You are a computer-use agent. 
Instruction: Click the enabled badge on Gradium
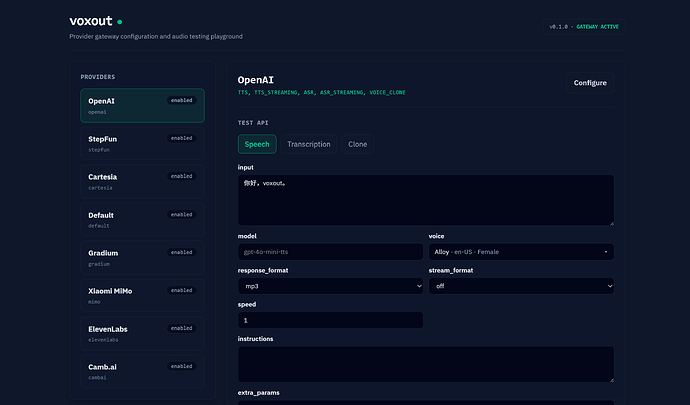pyautogui.click(x=181, y=252)
